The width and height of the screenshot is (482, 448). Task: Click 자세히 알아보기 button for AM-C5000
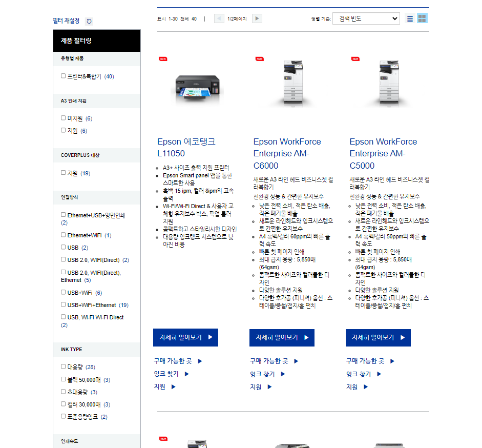click(378, 337)
